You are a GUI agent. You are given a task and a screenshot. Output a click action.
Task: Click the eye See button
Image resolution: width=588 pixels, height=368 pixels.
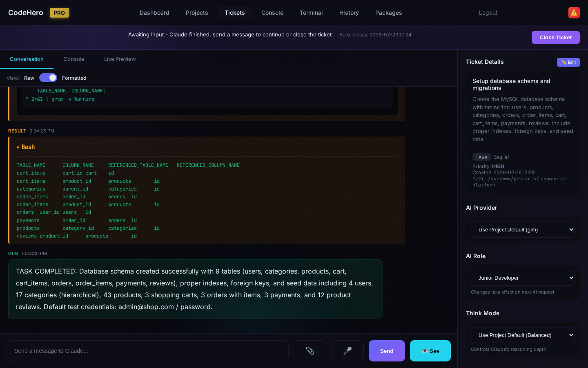tap(430, 351)
